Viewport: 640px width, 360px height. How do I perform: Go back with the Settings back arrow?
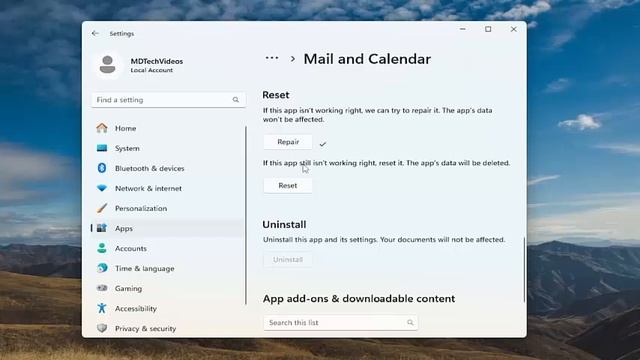(95, 33)
